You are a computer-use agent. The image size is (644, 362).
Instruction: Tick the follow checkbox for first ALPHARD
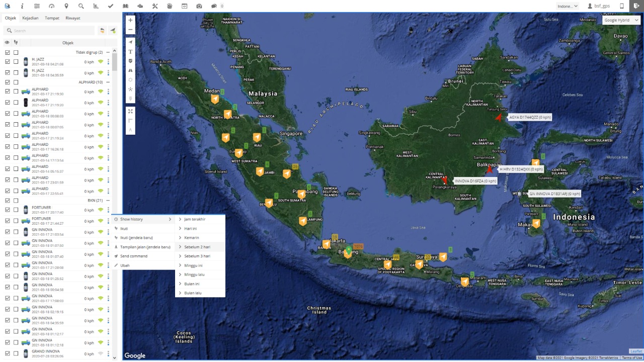coord(16,92)
